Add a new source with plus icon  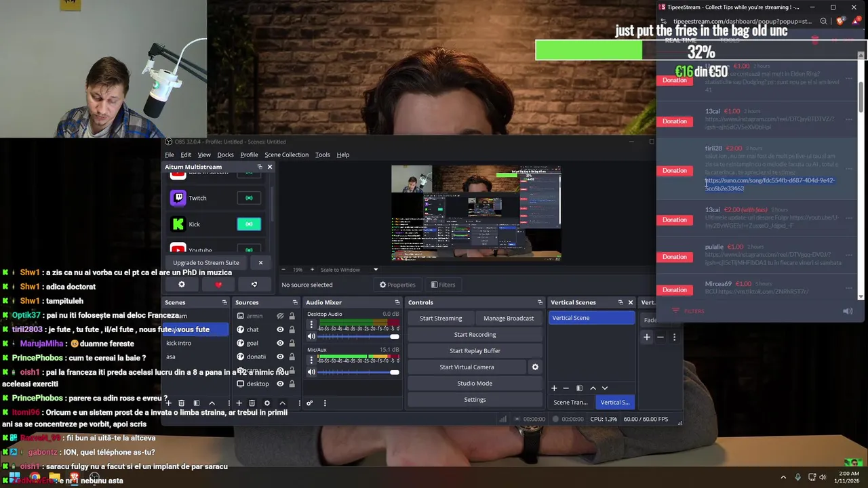click(x=239, y=403)
